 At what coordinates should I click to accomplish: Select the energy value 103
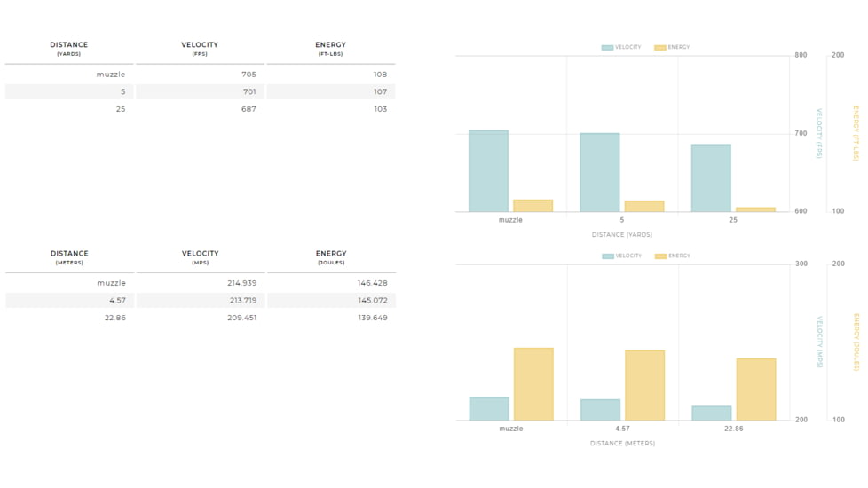pyautogui.click(x=380, y=109)
